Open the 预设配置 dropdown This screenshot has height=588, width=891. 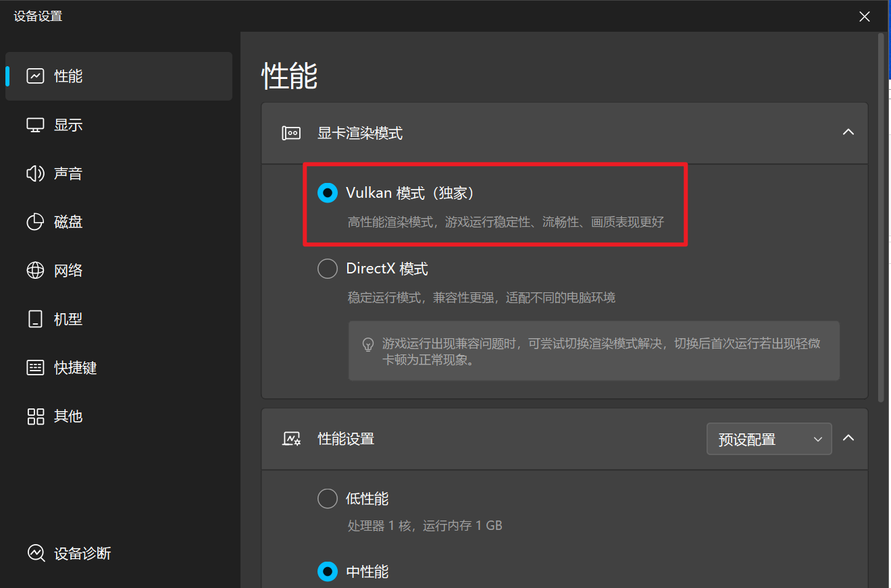pyautogui.click(x=769, y=439)
